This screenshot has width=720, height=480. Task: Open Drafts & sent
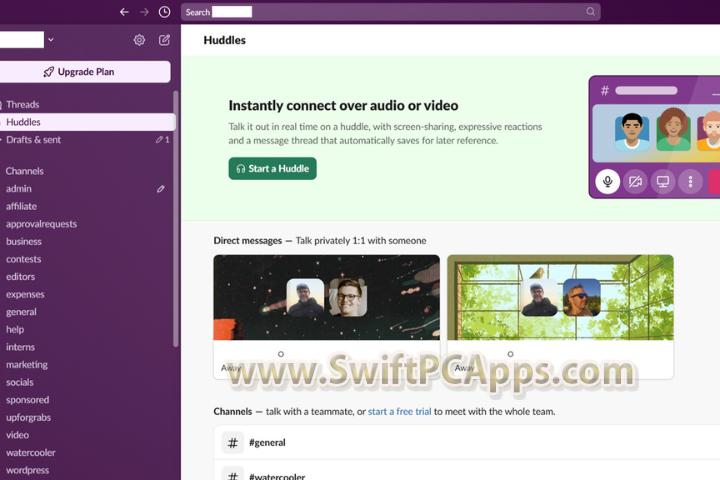point(34,140)
